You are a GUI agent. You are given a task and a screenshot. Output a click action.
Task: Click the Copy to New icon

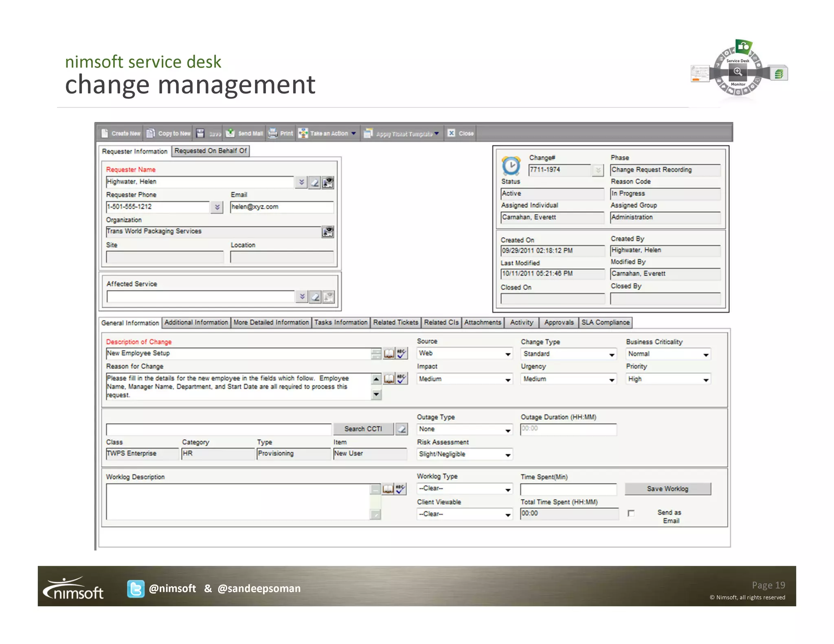pos(151,133)
